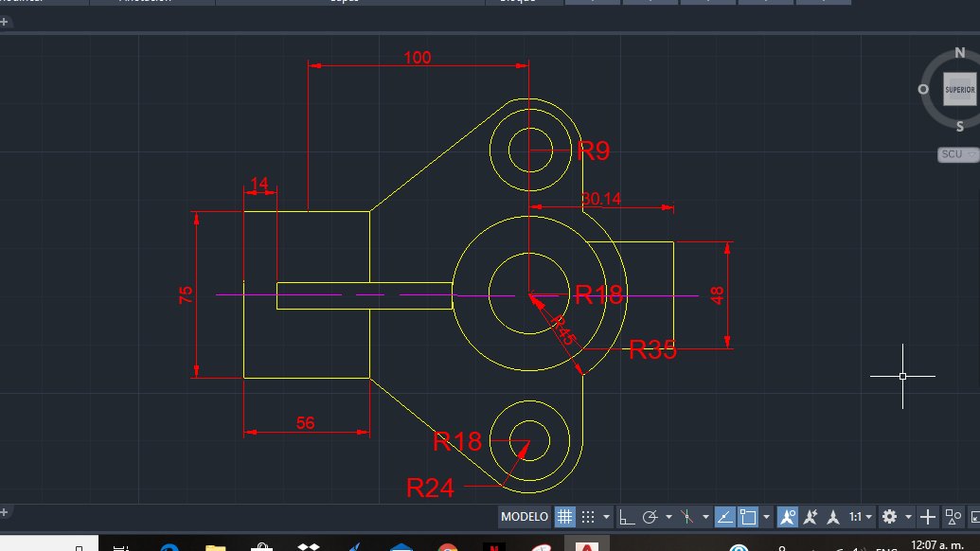Open workspace switching gear icon
Image resolution: width=980 pixels, height=551 pixels.
tap(889, 517)
